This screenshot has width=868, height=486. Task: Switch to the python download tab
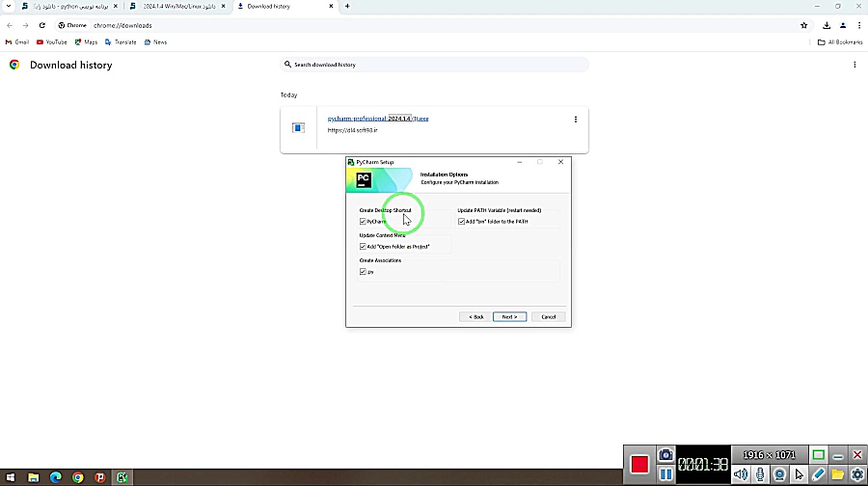[x=69, y=6]
